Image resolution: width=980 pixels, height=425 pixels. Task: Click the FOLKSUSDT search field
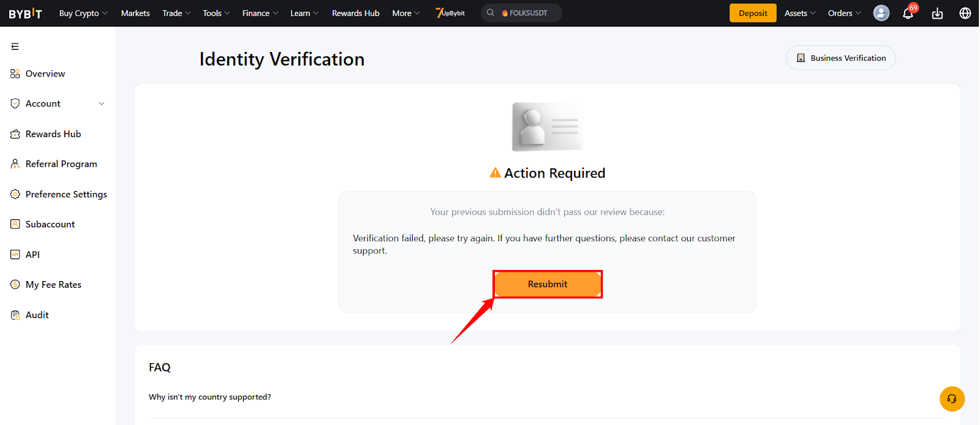click(x=521, y=13)
